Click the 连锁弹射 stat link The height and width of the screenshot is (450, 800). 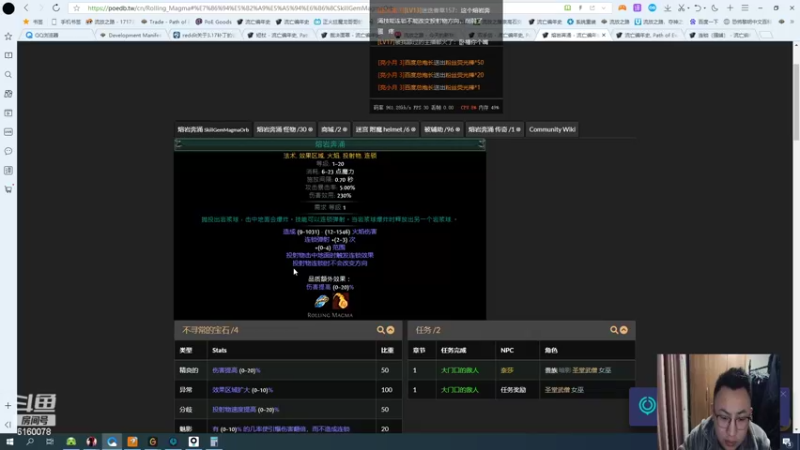pyautogui.click(x=317, y=239)
